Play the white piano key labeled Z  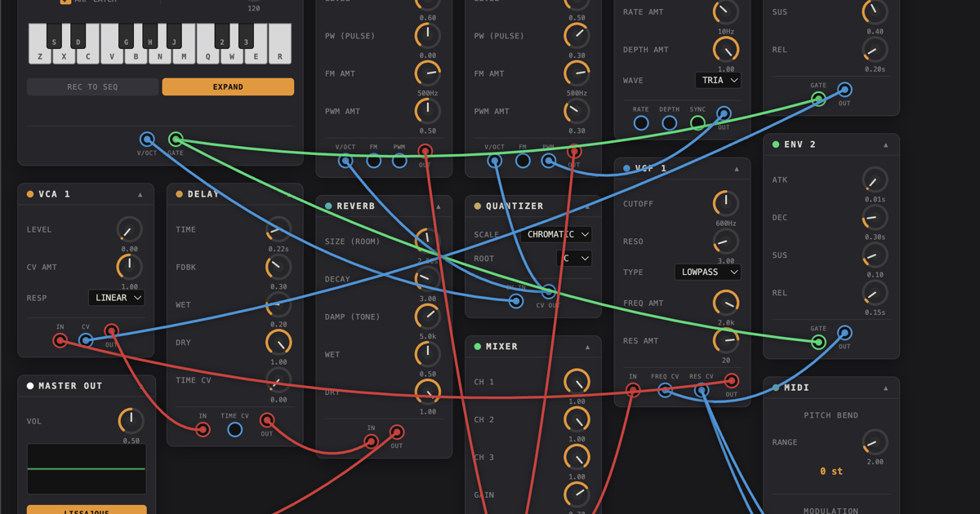tap(40, 44)
